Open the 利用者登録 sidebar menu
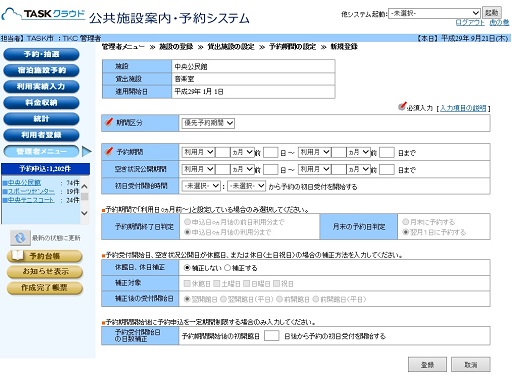 point(41,135)
